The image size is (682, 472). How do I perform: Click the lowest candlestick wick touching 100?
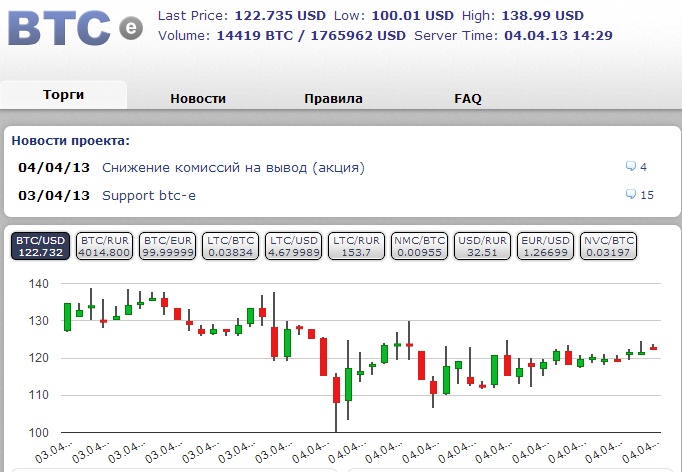click(336, 402)
